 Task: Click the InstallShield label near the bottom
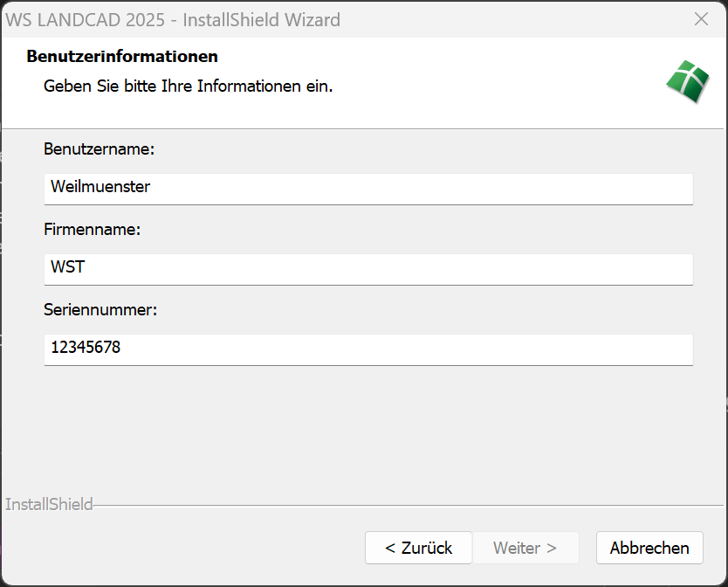(49, 504)
